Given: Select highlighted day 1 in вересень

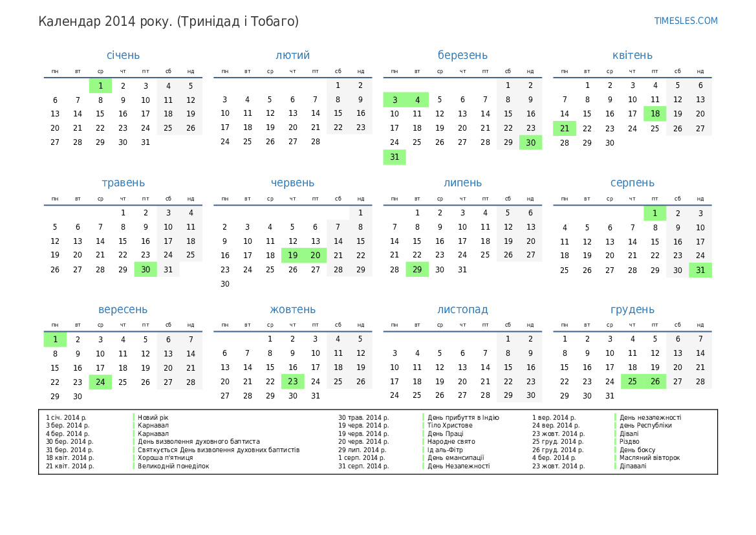Looking at the screenshot, I should click(x=55, y=340).
